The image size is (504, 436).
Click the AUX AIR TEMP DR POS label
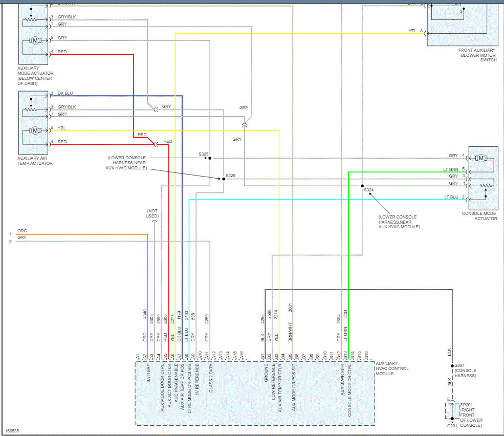coord(182,387)
